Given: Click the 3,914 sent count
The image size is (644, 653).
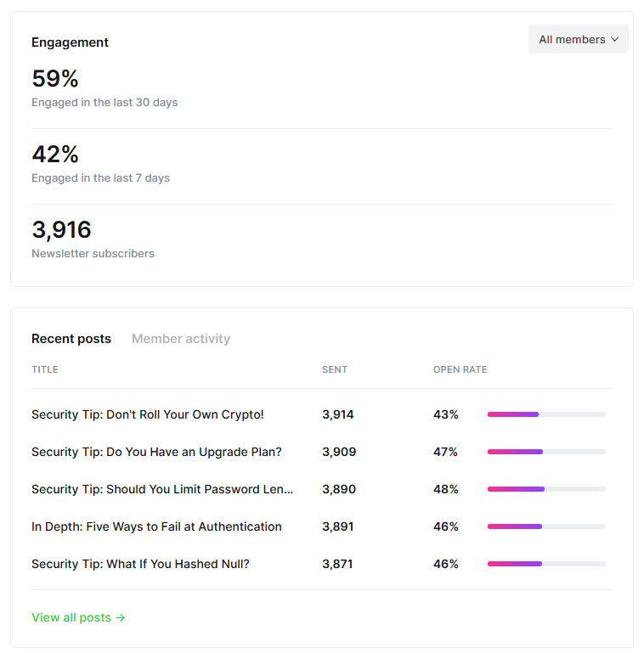Looking at the screenshot, I should pyautogui.click(x=338, y=414).
